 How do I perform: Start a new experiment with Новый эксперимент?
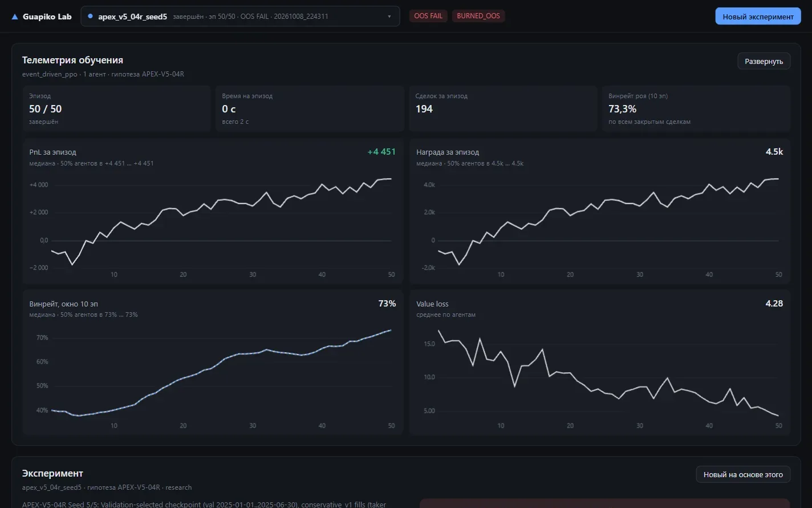(x=758, y=17)
